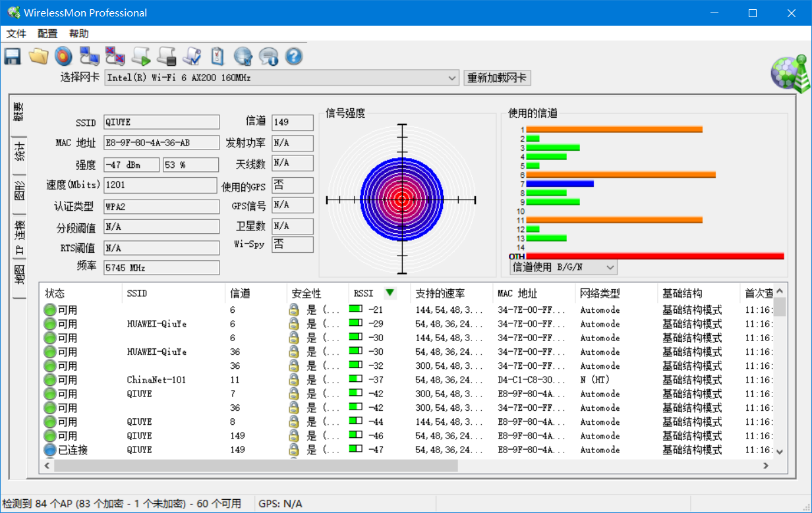Screen dimensions: 812x513
Task: Open the 帮助 menu
Action: point(78,34)
